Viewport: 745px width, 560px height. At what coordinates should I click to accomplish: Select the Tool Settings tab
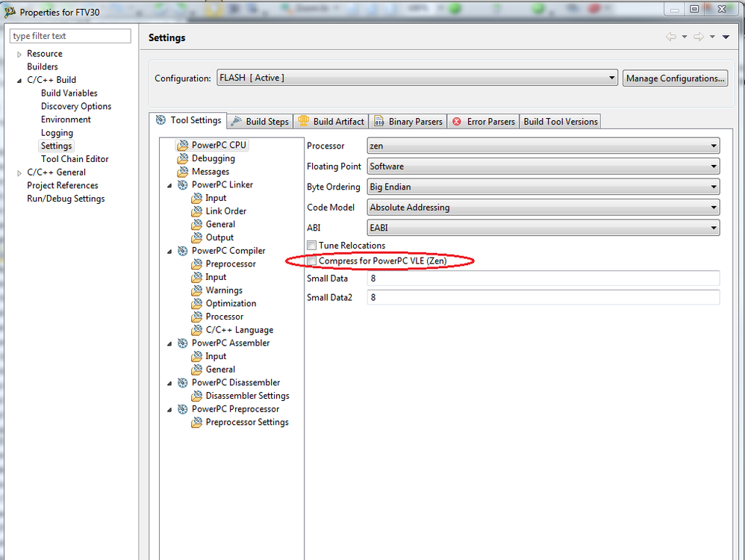coord(188,120)
